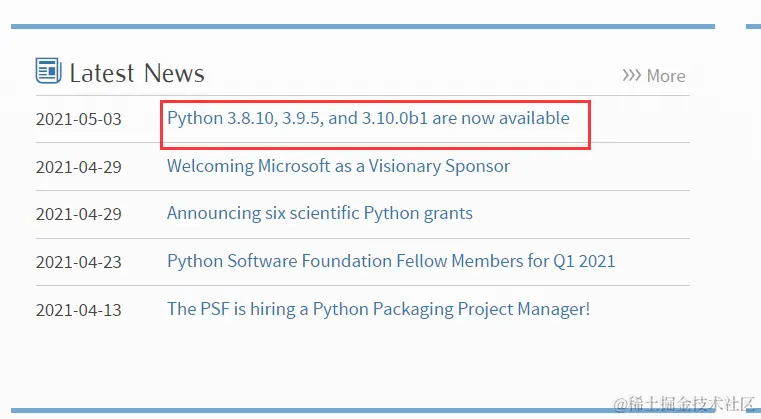
Task: Click the 稀土掘金技术社区 watermark text
Action: click(692, 404)
